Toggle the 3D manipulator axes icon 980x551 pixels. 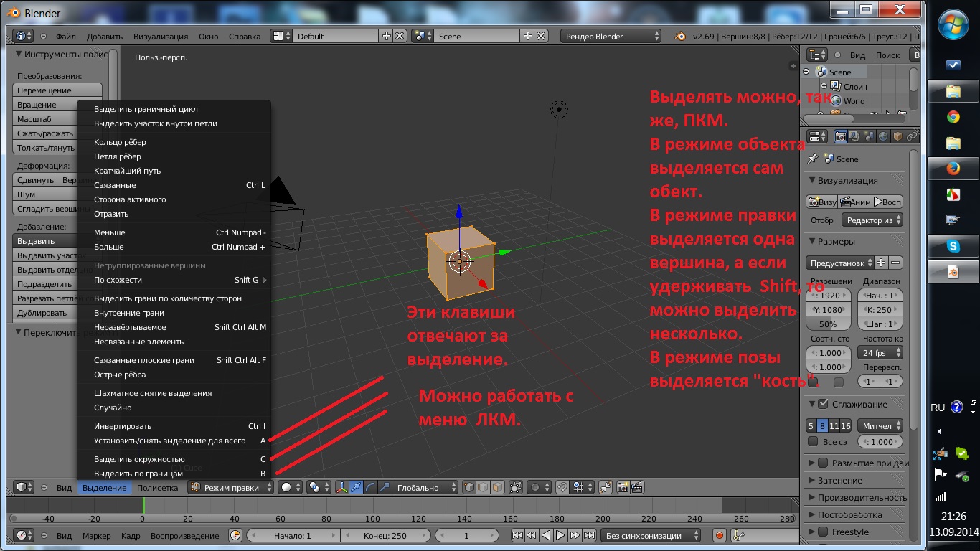point(341,487)
